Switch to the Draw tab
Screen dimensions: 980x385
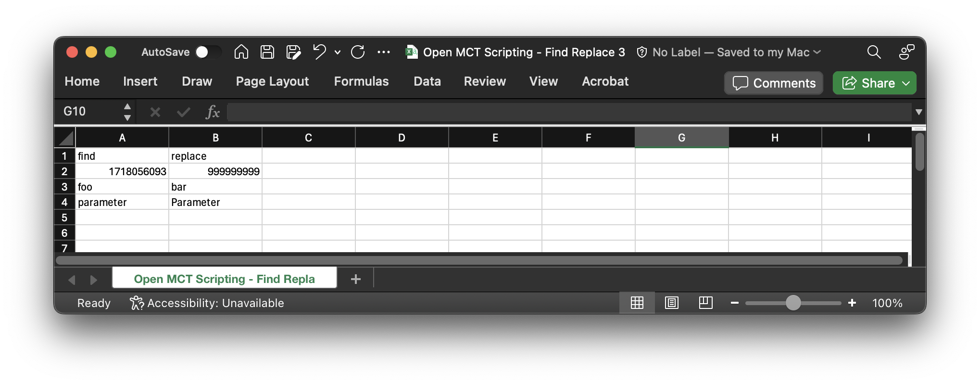[197, 81]
